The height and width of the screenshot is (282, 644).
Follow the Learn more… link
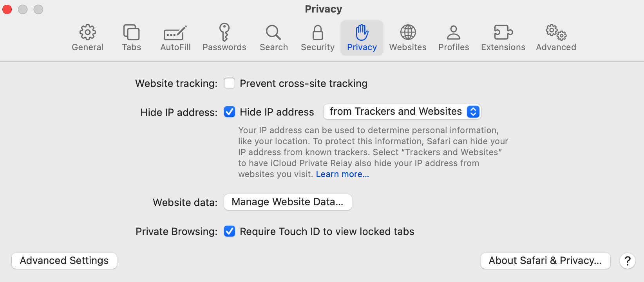coord(342,174)
